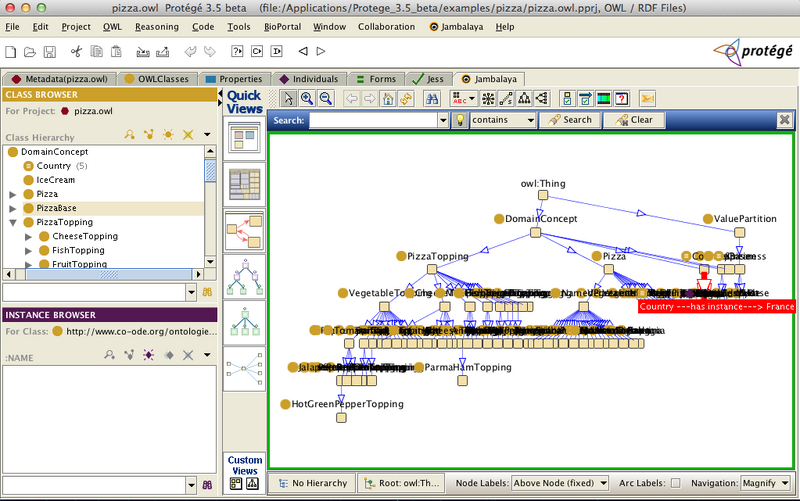Open search with the binoculars toolbar icon
This screenshot has width=800, height=501.
coord(432,98)
